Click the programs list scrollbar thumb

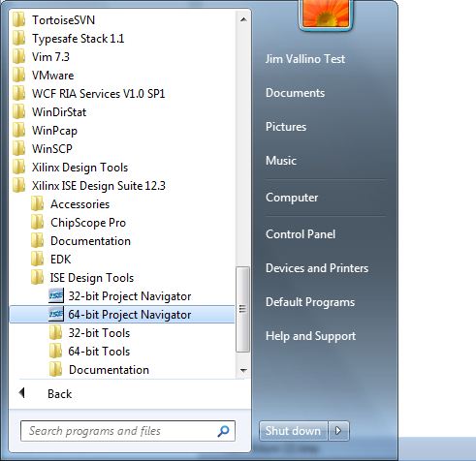point(242,309)
